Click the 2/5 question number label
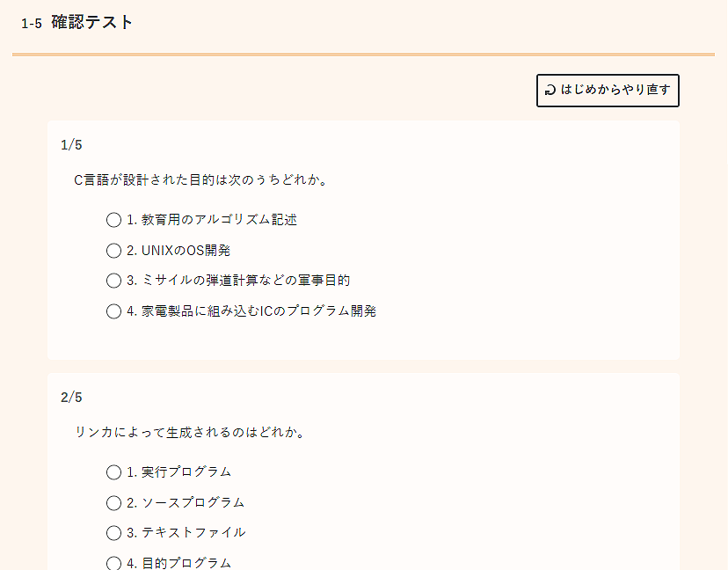728x570 pixels. (x=71, y=398)
